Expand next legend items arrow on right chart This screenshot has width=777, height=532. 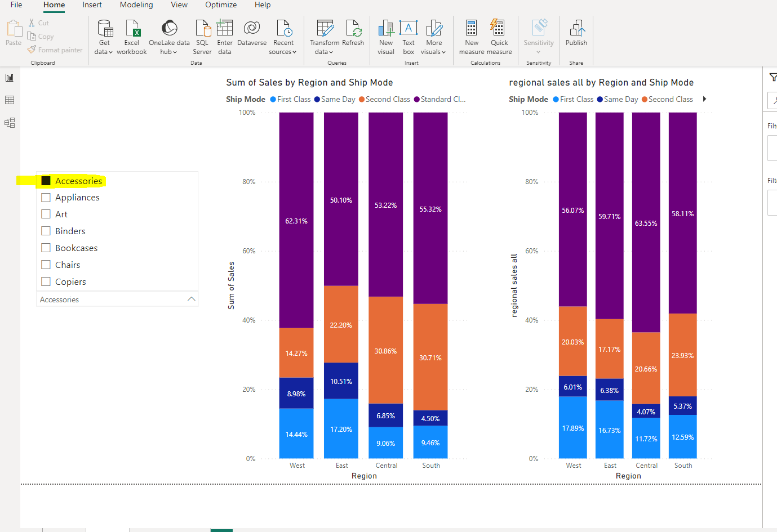704,99
